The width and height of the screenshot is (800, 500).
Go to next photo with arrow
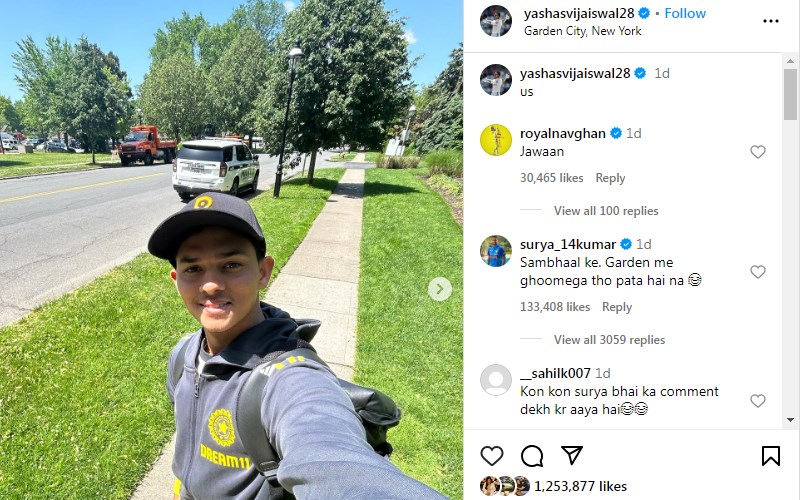pos(440,289)
